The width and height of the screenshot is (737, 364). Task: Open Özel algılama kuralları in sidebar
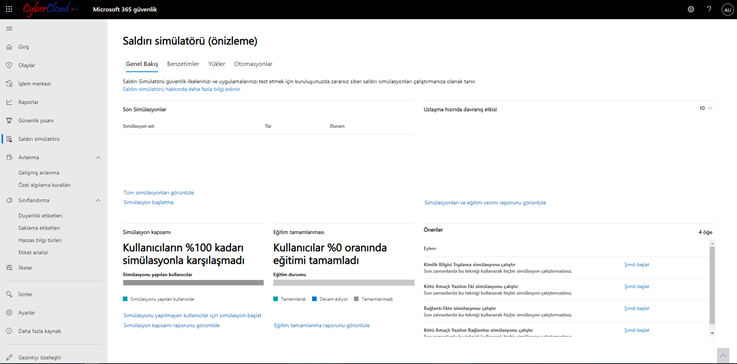tap(44, 185)
